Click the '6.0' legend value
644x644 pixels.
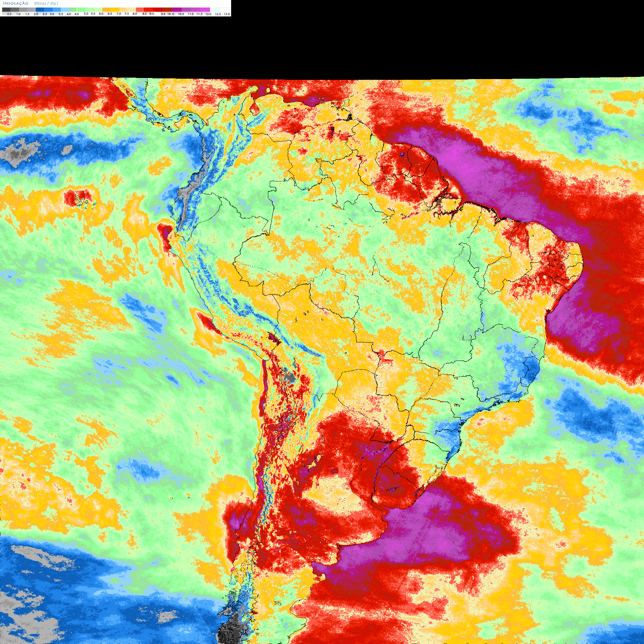101,14
